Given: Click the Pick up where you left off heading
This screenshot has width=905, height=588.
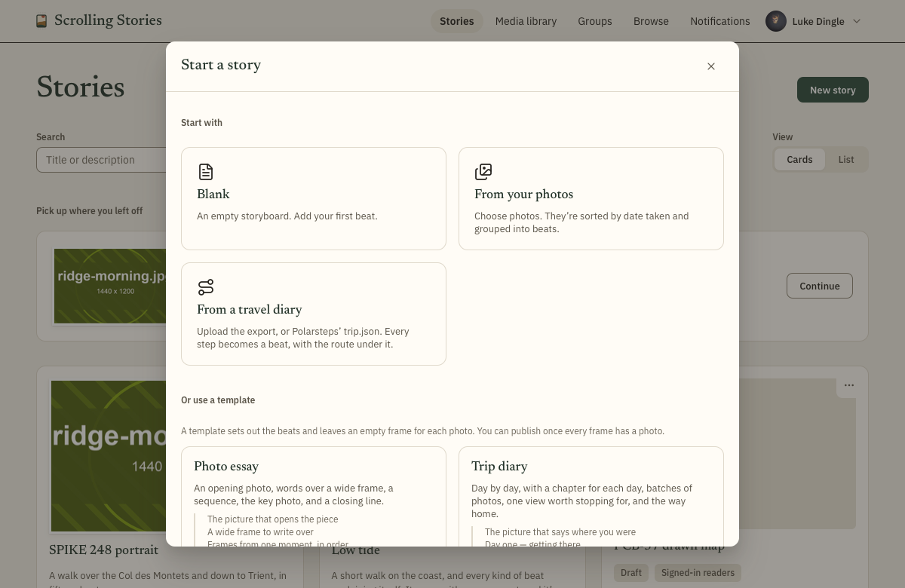Looking at the screenshot, I should [89, 211].
